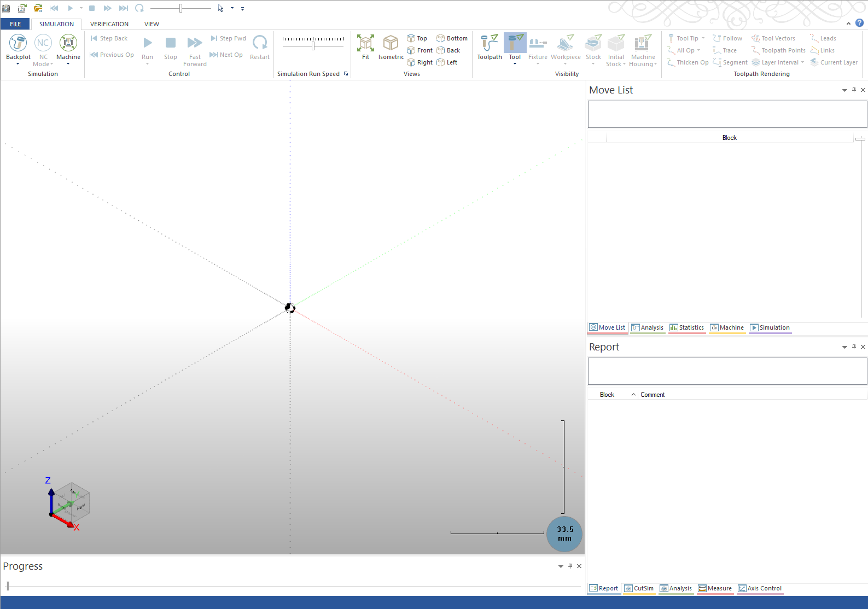868x609 pixels.
Task: Expand the Move List panel options arrow
Action: (x=844, y=90)
